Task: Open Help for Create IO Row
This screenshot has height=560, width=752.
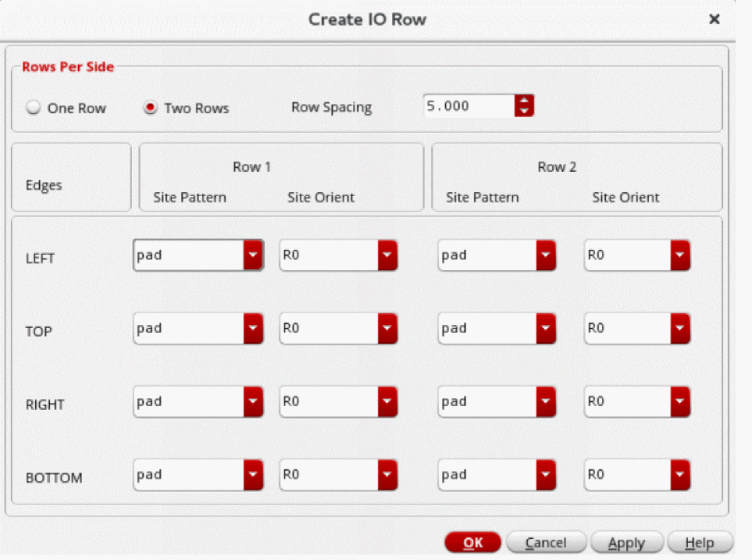Action: (700, 543)
